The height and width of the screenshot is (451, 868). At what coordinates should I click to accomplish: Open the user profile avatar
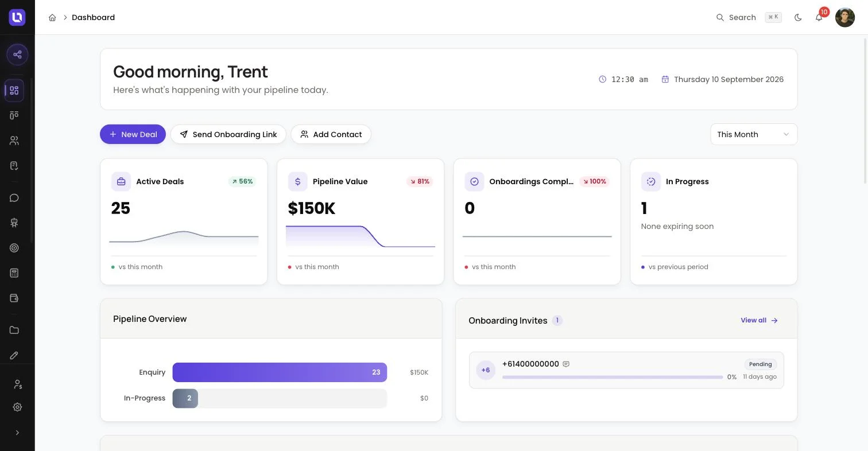(845, 17)
